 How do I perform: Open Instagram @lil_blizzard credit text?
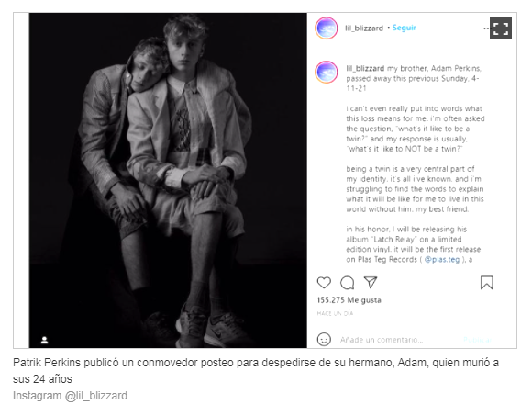pyautogui.click(x=70, y=396)
